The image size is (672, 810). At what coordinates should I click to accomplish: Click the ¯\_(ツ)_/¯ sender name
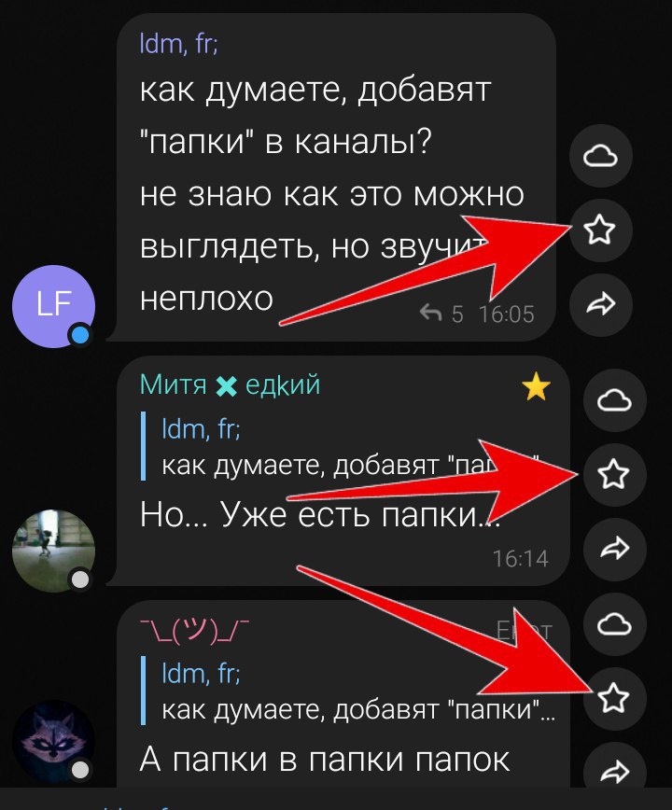pyautogui.click(x=195, y=630)
